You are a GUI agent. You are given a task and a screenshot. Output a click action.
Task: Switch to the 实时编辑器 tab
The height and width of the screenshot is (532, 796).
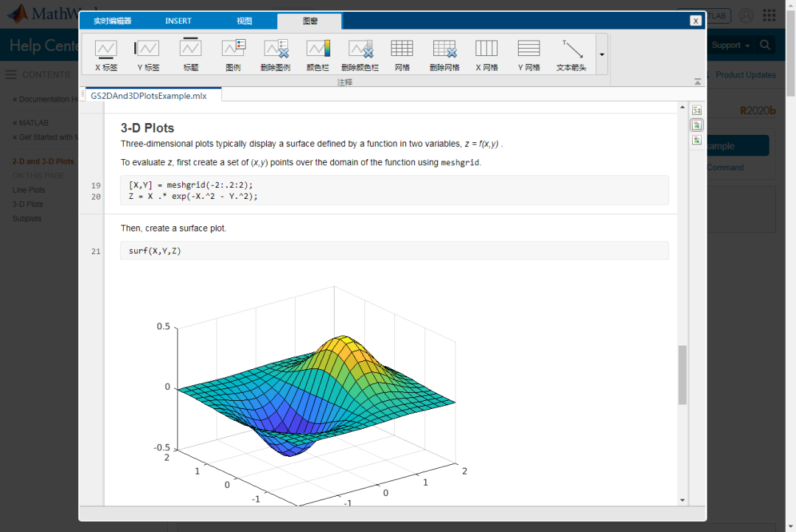coord(112,21)
